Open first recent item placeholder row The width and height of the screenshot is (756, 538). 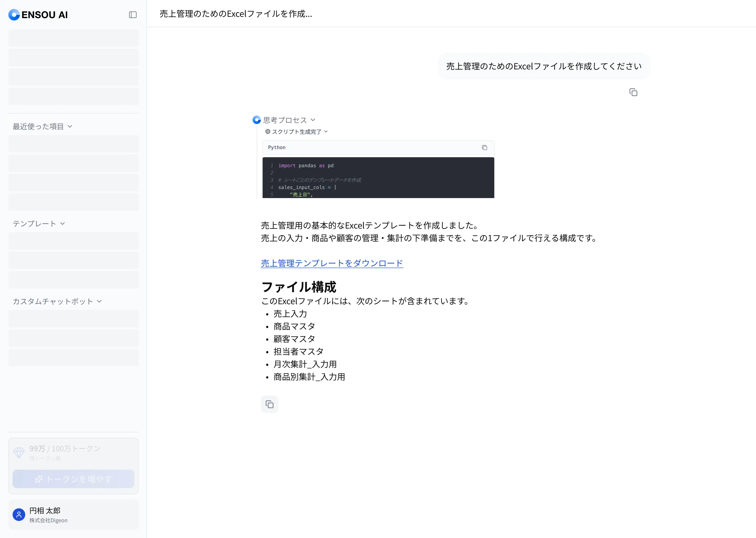tap(73, 144)
